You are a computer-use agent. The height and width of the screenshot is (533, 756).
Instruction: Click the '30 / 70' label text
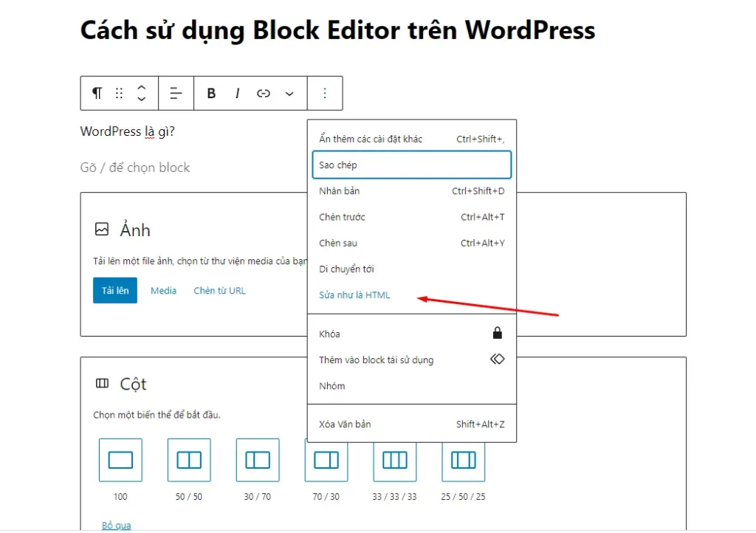click(x=258, y=496)
